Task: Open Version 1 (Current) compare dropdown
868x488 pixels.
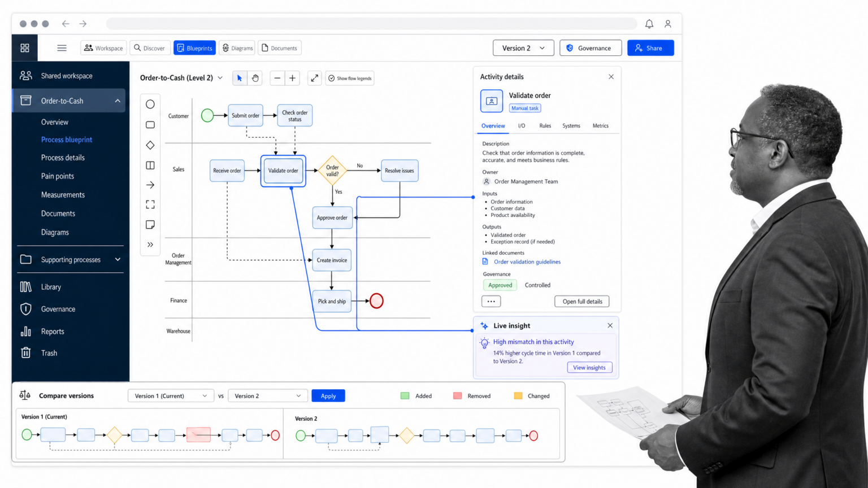Action: pos(171,396)
